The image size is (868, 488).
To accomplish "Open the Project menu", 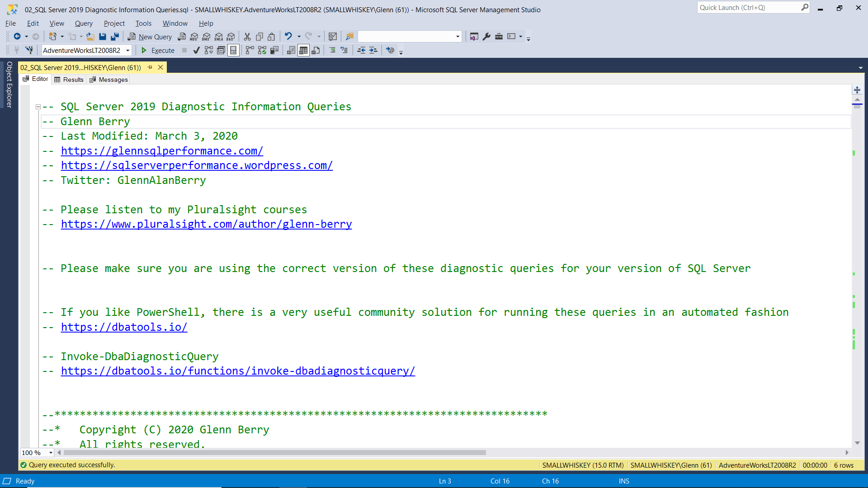I will tap(114, 23).
